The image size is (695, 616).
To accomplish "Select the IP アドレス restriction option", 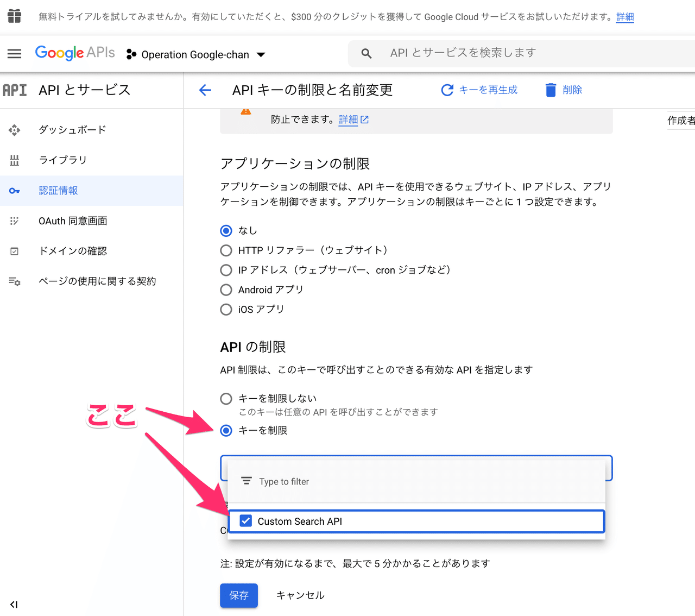I will click(x=226, y=270).
